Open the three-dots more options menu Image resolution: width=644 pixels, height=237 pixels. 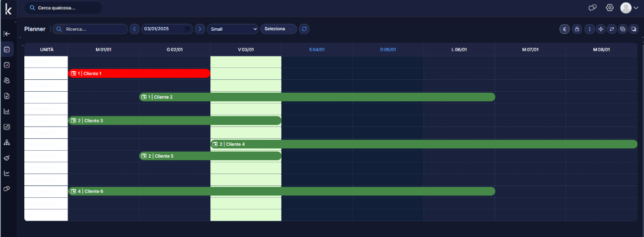pyautogui.click(x=589, y=29)
